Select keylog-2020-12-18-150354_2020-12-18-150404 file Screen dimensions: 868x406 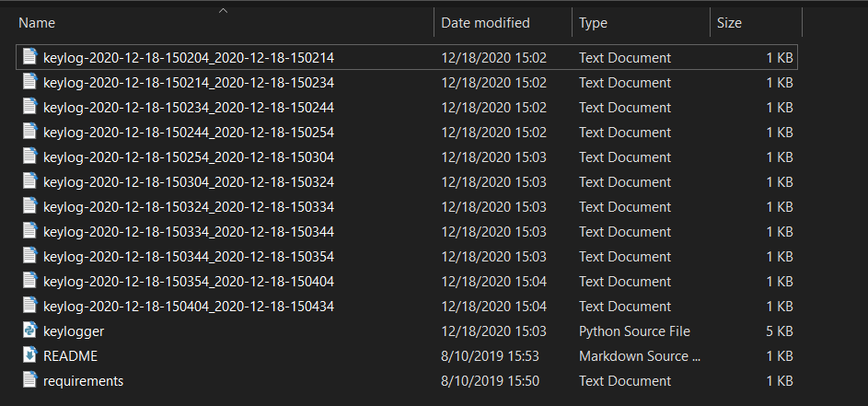[x=188, y=281]
